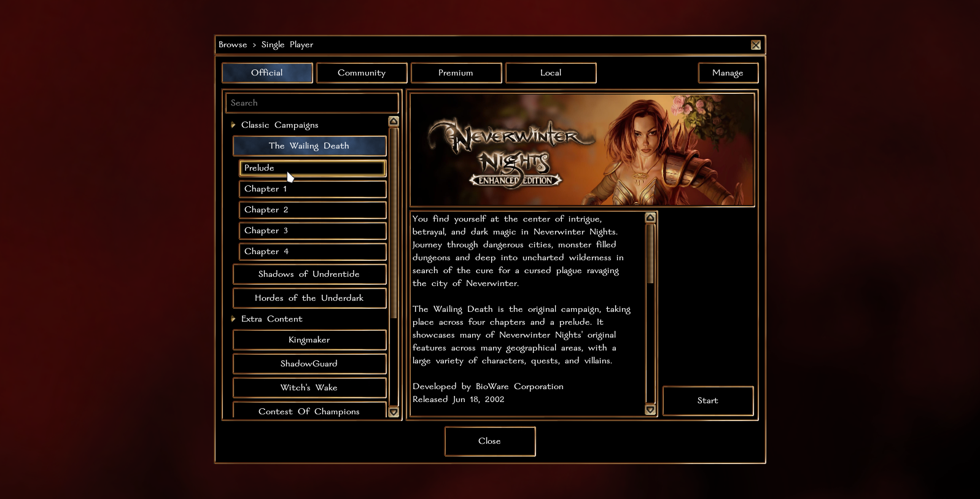Select Contest Of Champions module
This screenshot has height=499, width=980.
(309, 411)
